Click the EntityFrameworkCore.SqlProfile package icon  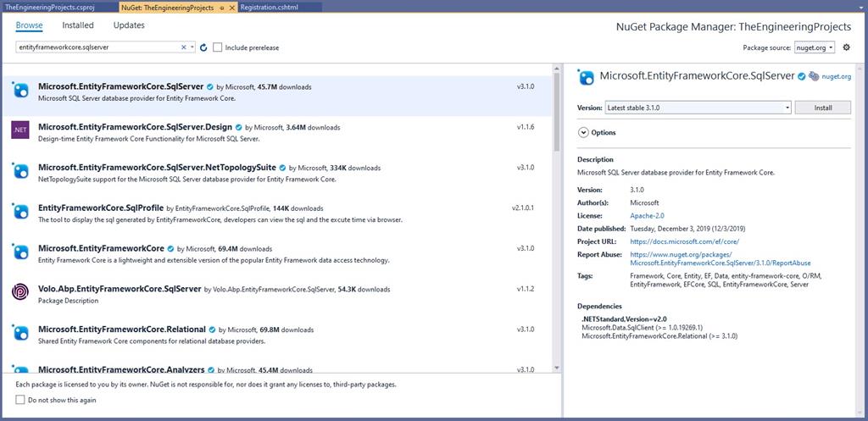tap(20, 210)
